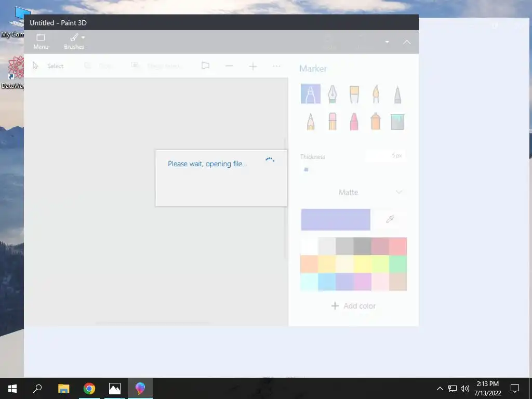Switch to Photos app on taskbar
532x399 pixels.
click(x=115, y=389)
